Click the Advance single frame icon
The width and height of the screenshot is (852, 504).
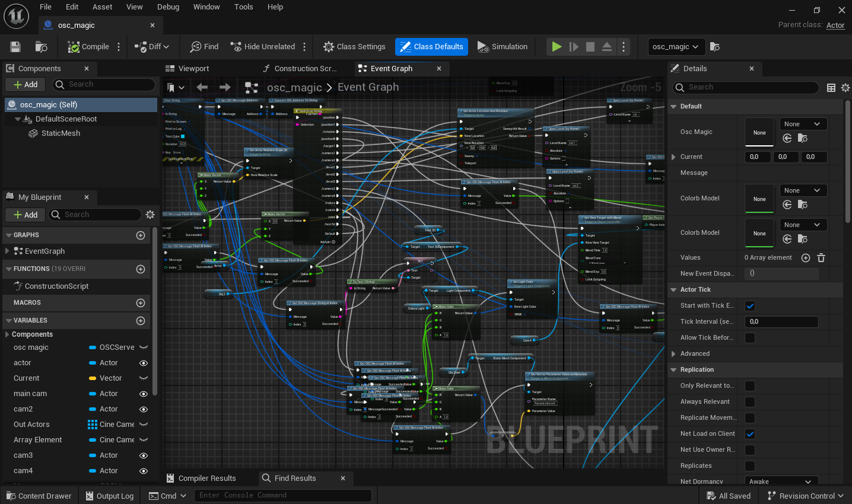coord(574,47)
